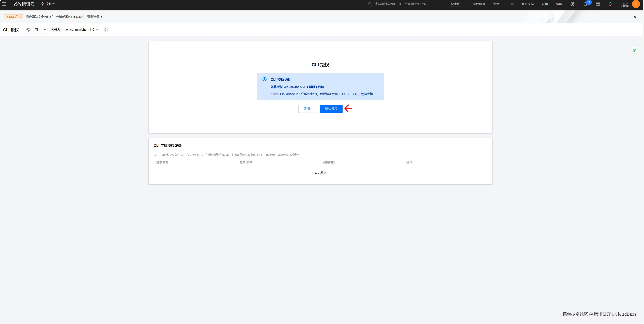The width and height of the screenshot is (644, 324).
Task: Click the info icon in CLI 授权说明
Action: pyautogui.click(x=264, y=79)
